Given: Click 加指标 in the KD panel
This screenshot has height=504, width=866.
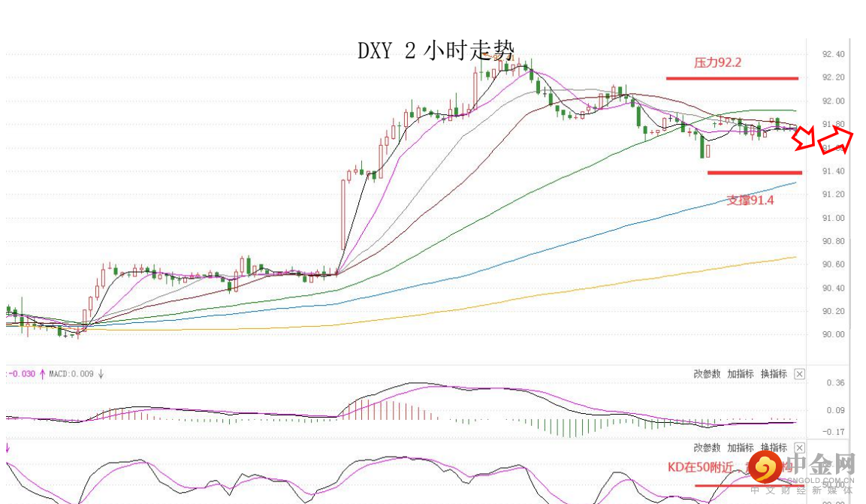Looking at the screenshot, I should click(740, 448).
